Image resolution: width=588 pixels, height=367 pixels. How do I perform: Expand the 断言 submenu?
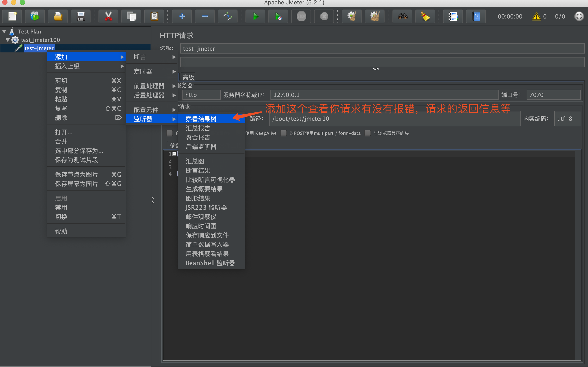pyautogui.click(x=152, y=57)
